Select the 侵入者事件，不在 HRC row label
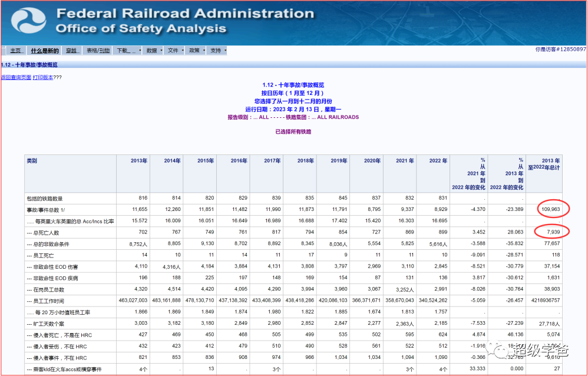The image size is (588, 376). click(57, 358)
